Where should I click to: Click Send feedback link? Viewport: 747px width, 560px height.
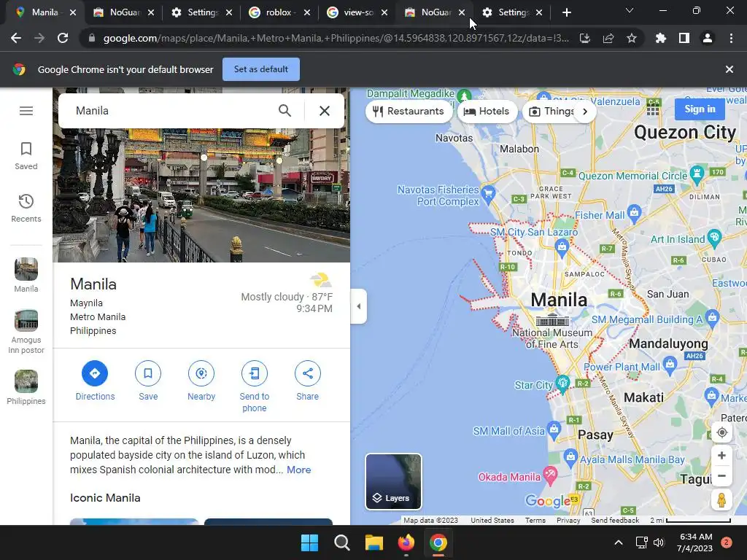click(x=615, y=521)
